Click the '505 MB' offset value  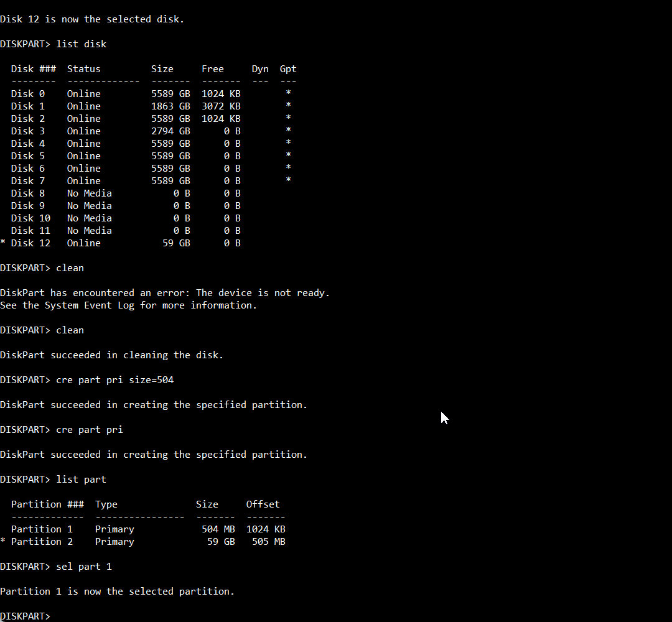269,542
